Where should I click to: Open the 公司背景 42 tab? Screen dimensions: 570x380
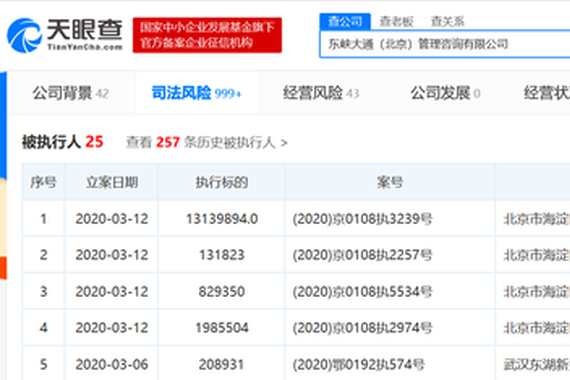point(71,93)
